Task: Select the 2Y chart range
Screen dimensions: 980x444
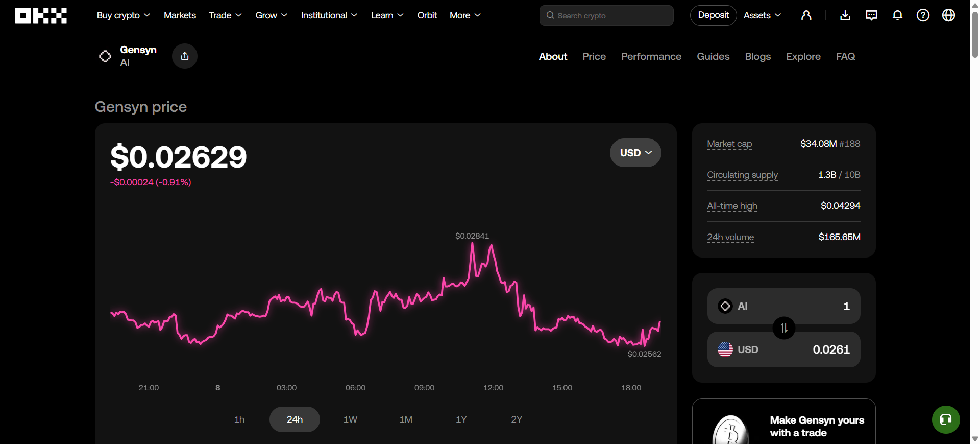Action: [517, 419]
